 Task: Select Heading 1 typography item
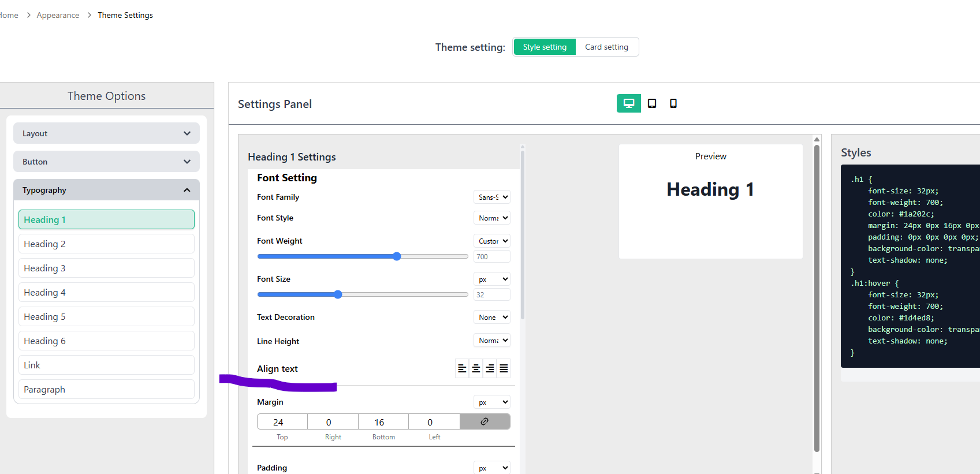coord(106,219)
